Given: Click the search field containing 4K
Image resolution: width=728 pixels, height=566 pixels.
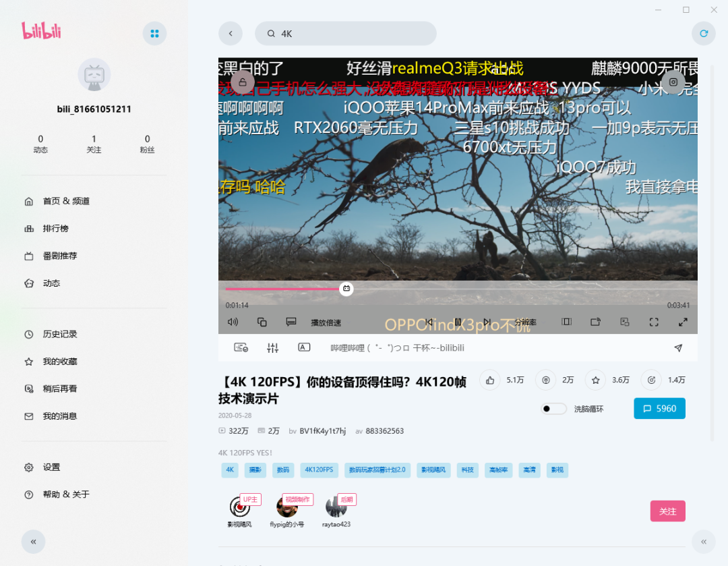Looking at the screenshot, I should point(345,34).
